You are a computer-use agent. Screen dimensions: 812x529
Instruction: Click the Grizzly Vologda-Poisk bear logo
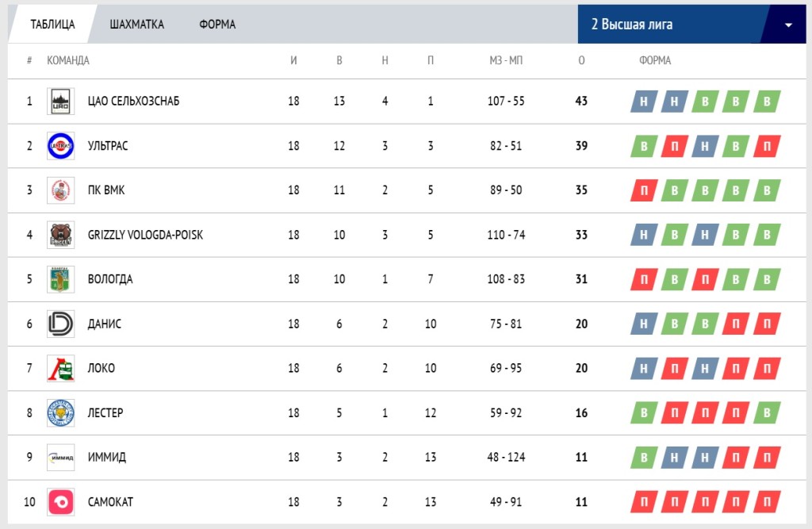click(x=60, y=235)
